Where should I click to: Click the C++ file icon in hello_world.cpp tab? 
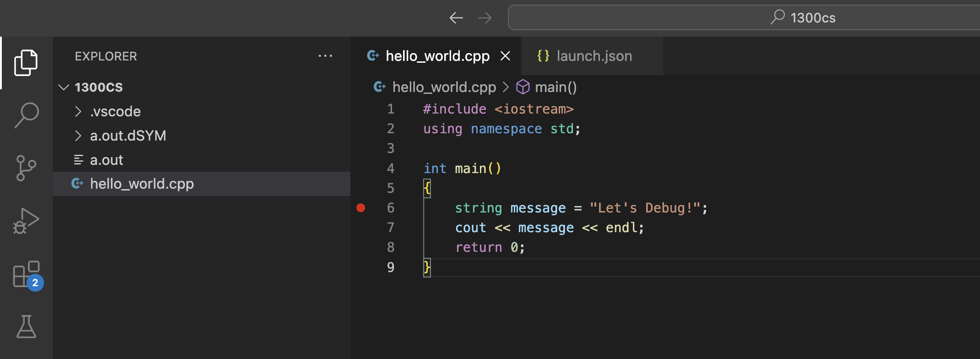[x=373, y=56]
